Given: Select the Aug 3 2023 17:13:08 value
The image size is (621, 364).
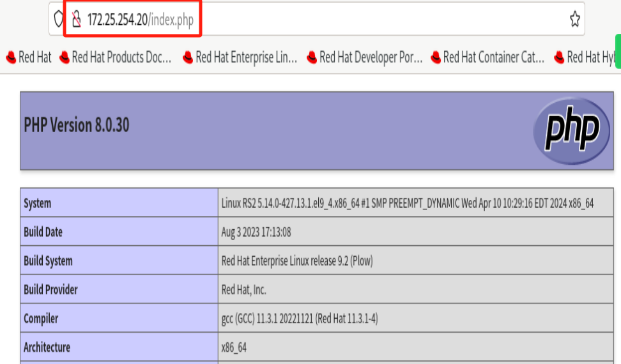Looking at the screenshot, I should click(256, 232).
